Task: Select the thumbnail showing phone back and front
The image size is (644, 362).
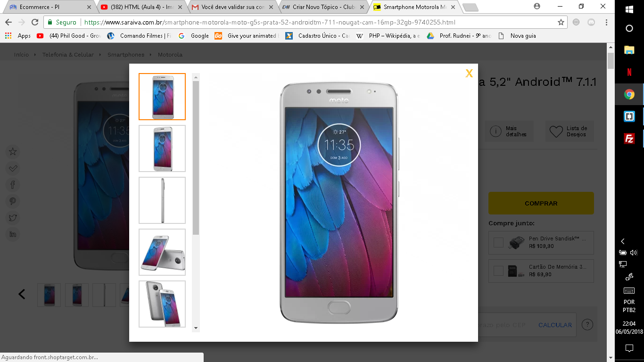Action: [x=162, y=304]
